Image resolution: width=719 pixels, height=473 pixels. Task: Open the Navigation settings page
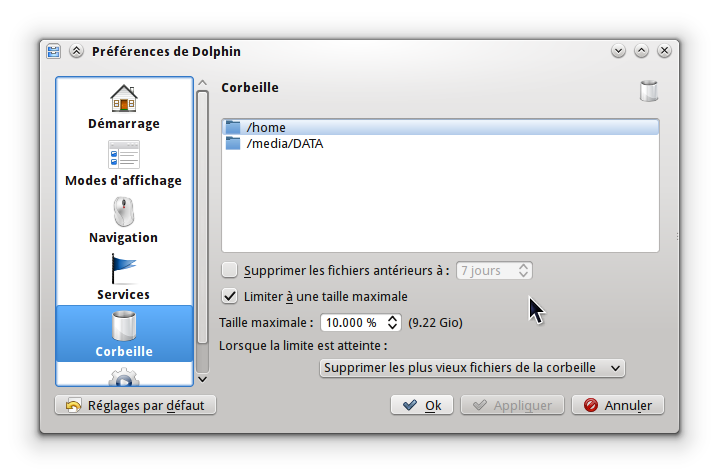click(x=124, y=220)
